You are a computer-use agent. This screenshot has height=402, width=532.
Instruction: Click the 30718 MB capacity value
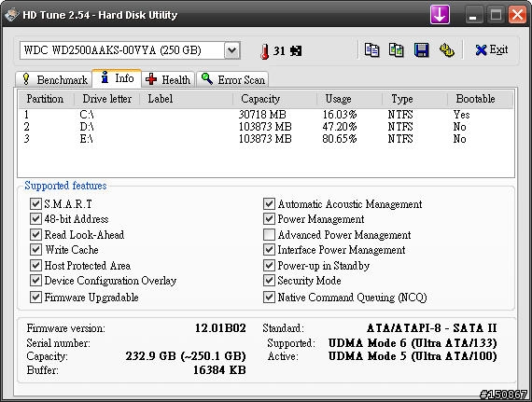click(262, 115)
